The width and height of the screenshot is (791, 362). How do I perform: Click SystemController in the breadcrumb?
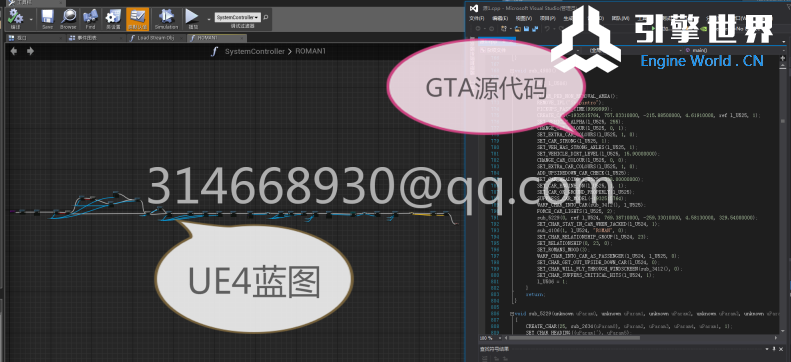click(255, 51)
